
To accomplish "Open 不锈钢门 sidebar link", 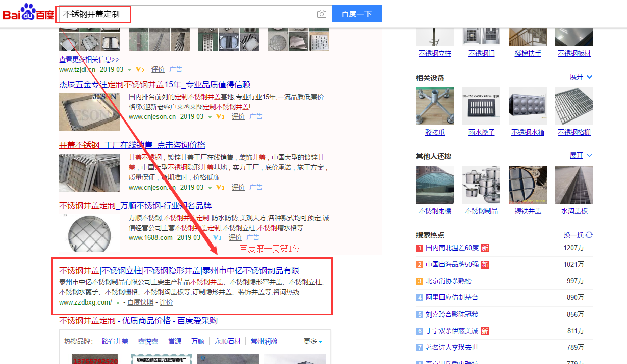I will click(x=481, y=53).
